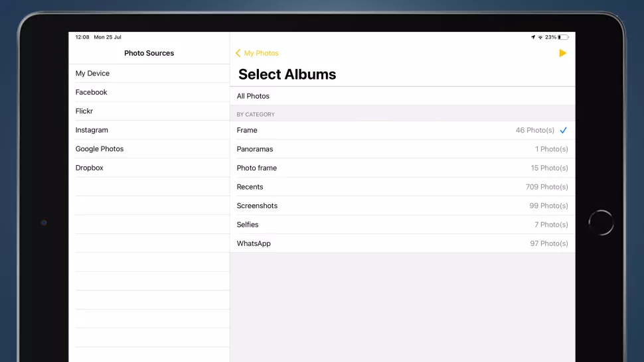Start slideshow with yellow play icon
Screen dimensions: 644x362
[x=563, y=53]
